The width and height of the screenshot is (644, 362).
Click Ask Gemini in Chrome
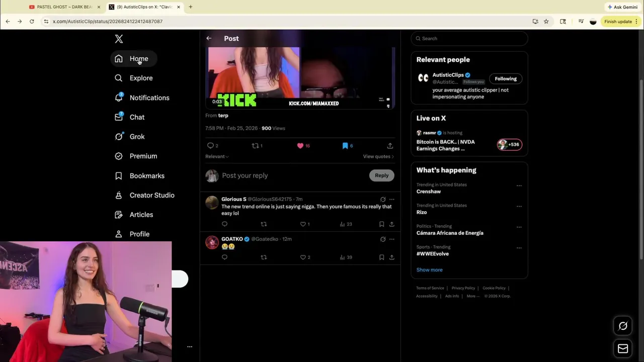pyautogui.click(x=623, y=7)
